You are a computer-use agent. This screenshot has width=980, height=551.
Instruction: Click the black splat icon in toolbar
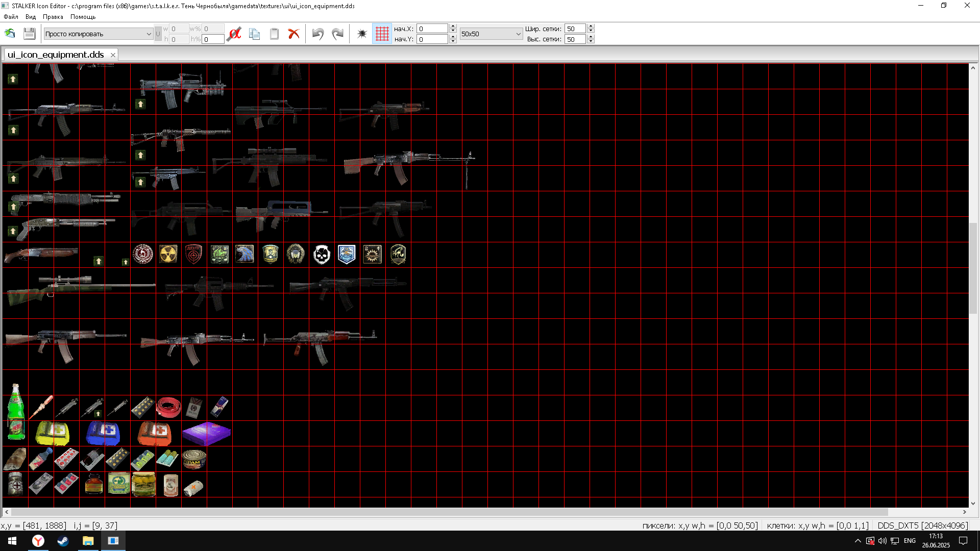[x=362, y=34]
